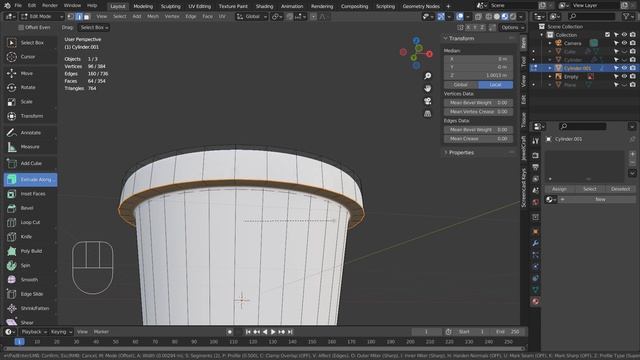Select the Inset Faces tool
Screen dimensions: 640x360
pos(30,194)
